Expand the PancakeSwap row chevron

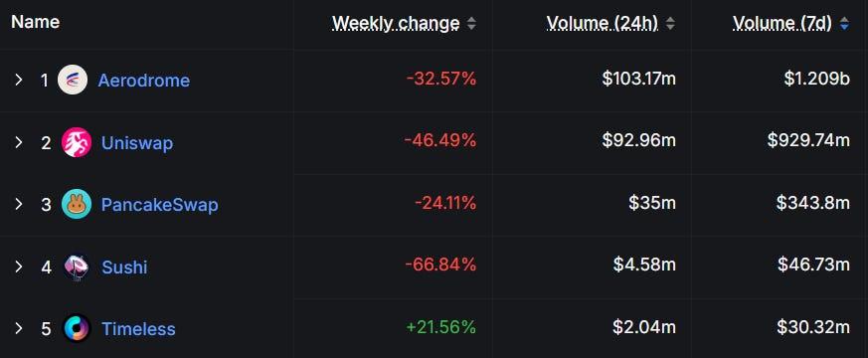click(18, 204)
